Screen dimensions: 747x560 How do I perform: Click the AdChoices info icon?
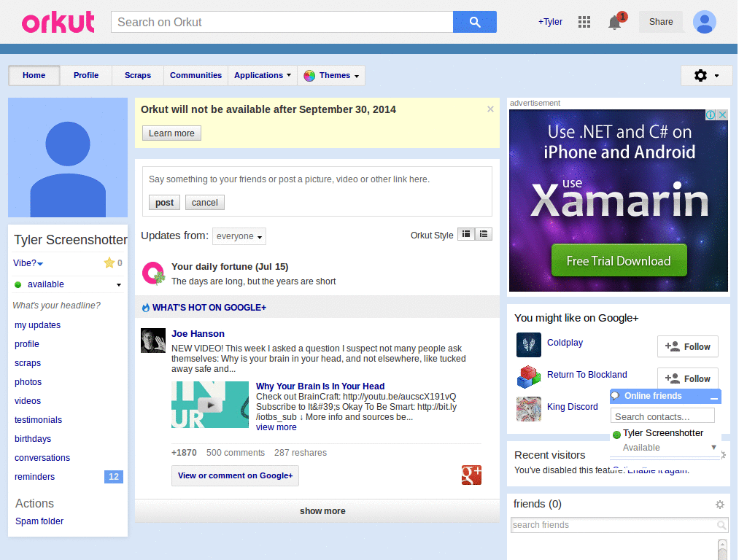click(711, 114)
